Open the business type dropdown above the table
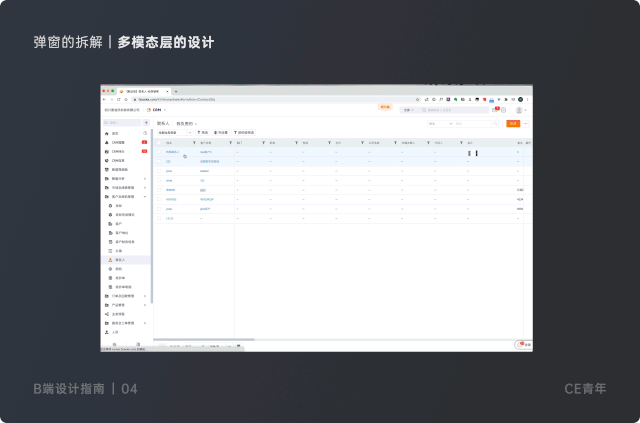 point(175,133)
